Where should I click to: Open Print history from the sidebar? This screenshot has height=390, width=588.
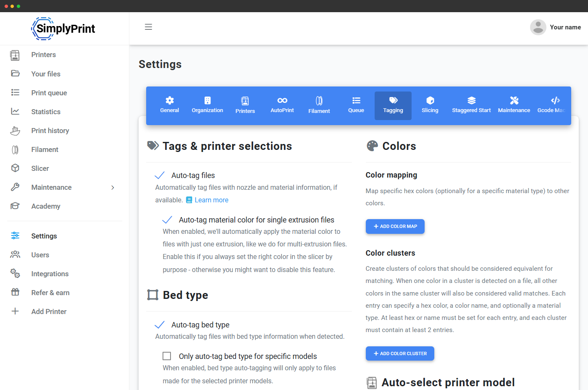(50, 131)
